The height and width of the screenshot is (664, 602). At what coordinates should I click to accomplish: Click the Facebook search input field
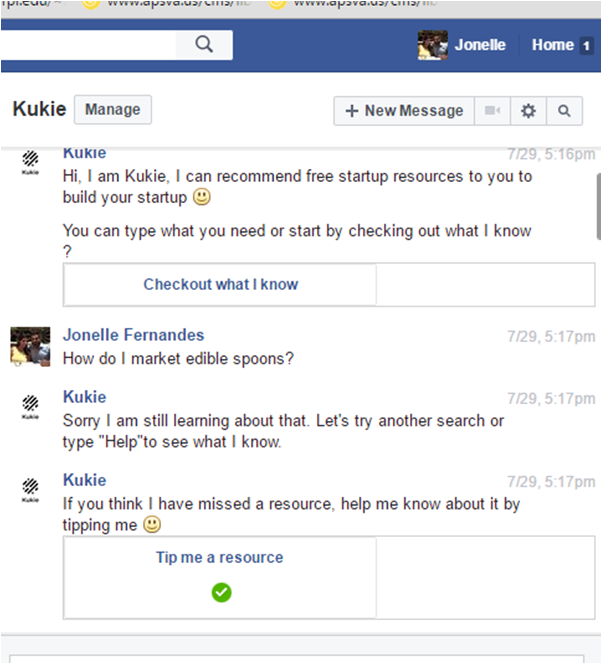click(90, 44)
